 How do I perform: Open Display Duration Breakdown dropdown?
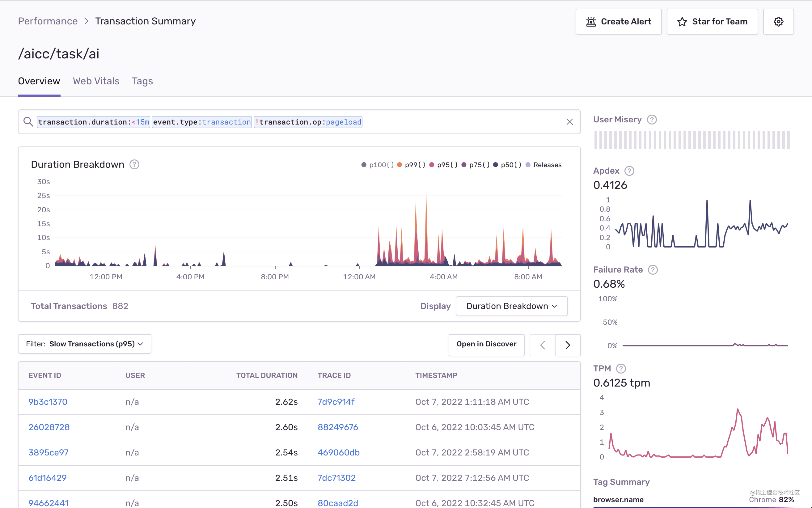pos(511,306)
